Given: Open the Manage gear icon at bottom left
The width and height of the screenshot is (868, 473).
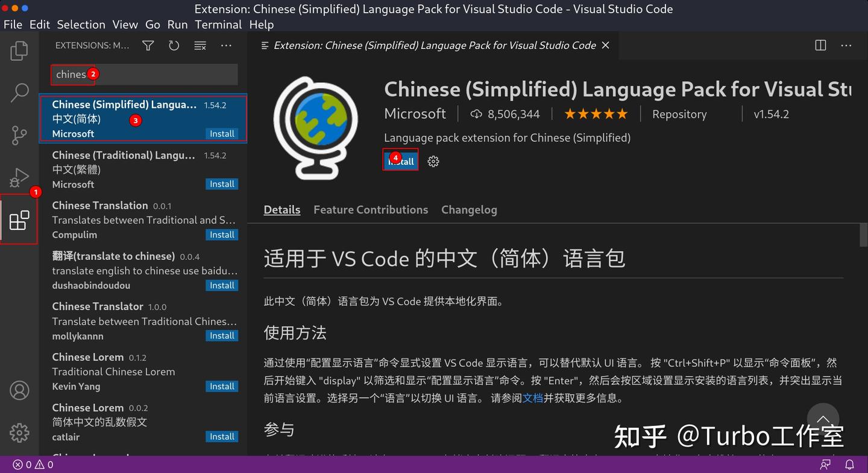Looking at the screenshot, I should [x=19, y=433].
